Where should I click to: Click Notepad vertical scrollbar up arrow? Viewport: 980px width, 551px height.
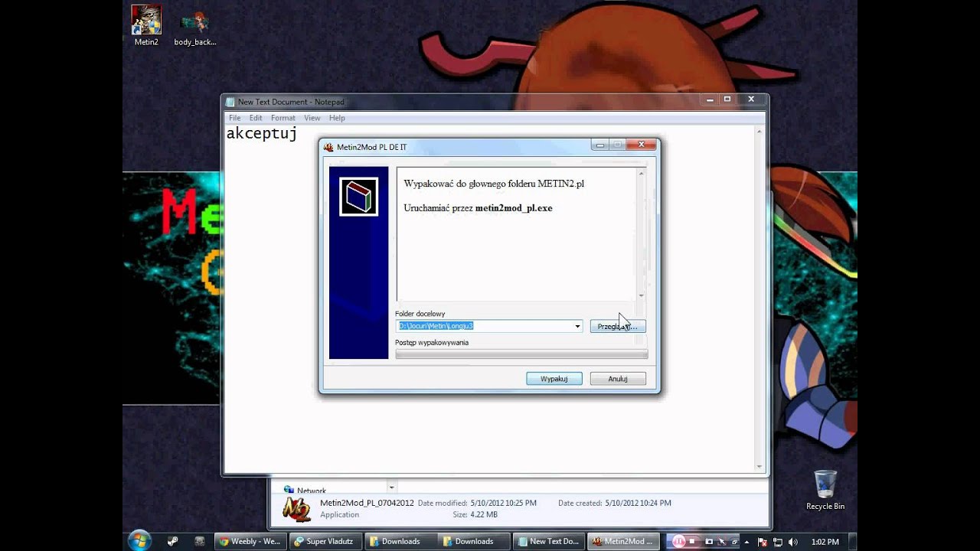click(759, 131)
